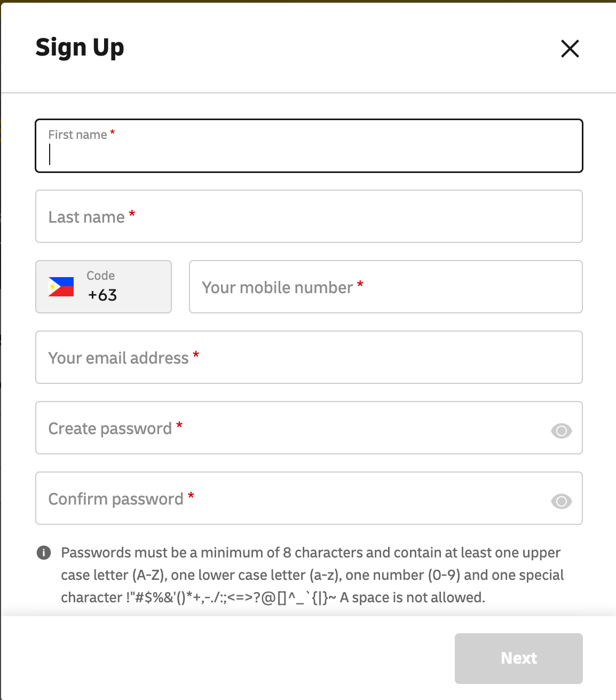Click the eye icon in Confirm password field
Image resolution: width=616 pixels, height=700 pixels.
(x=561, y=500)
